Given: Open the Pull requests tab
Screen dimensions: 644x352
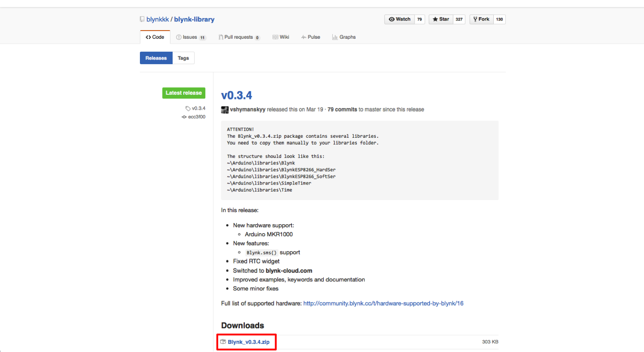Looking at the screenshot, I should coord(238,37).
